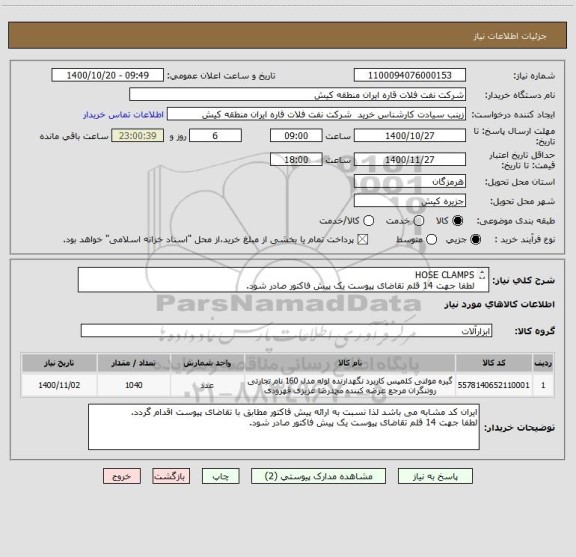Click the شماره نیاز field 1100094076000153
Image resolution: width=576 pixels, height=557 pixels.
click(410, 75)
